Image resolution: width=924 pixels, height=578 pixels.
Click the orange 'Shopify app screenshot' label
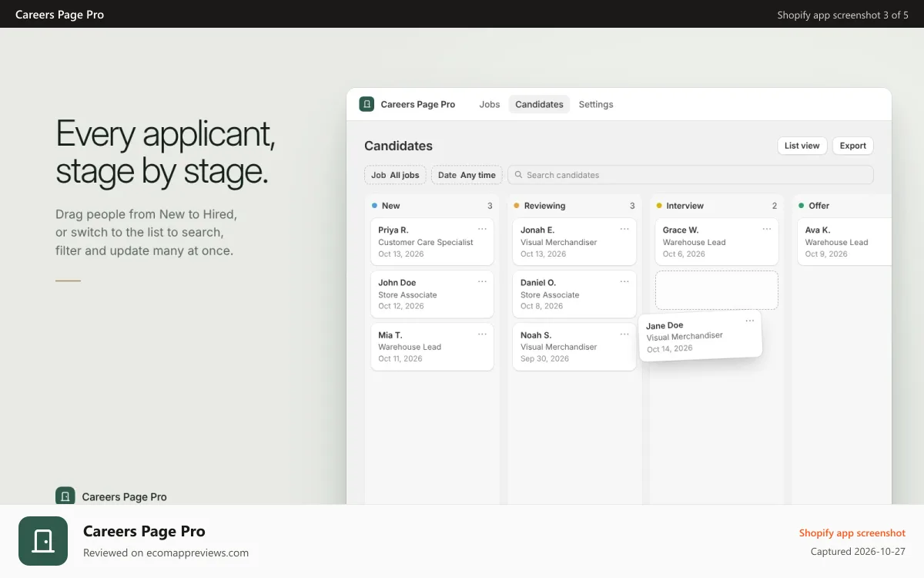[x=852, y=533]
